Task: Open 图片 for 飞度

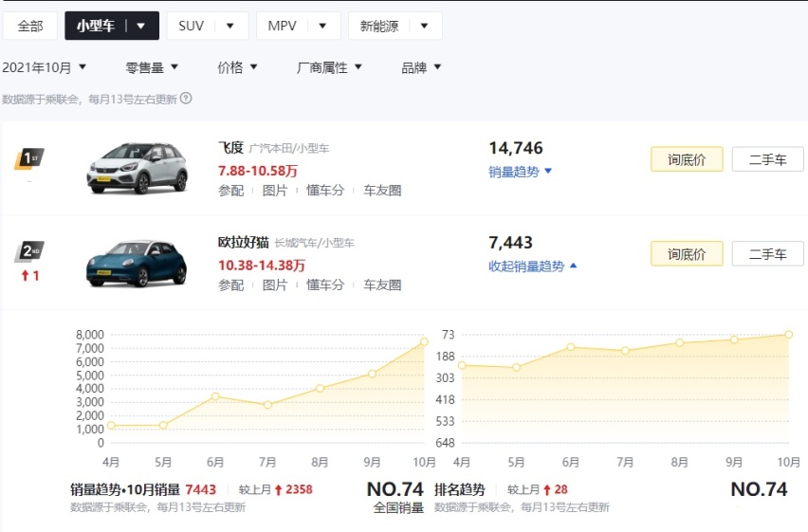Action: click(275, 191)
